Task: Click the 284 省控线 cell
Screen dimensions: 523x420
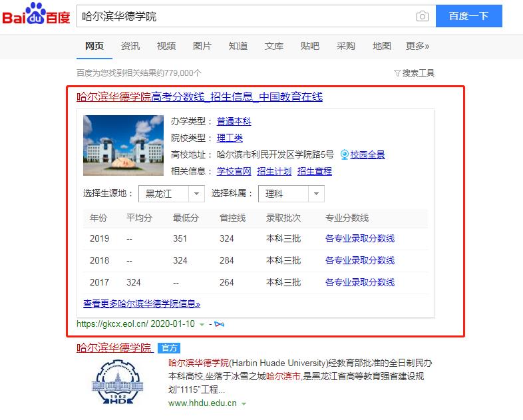Action: point(226,260)
